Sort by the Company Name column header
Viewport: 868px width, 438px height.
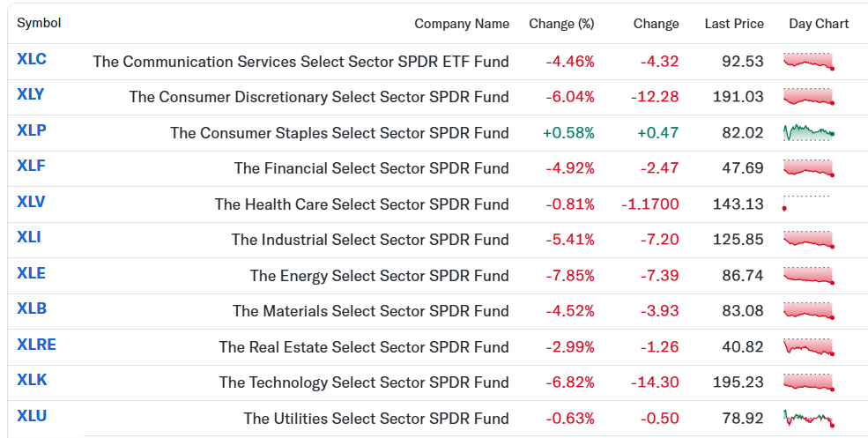coord(462,24)
